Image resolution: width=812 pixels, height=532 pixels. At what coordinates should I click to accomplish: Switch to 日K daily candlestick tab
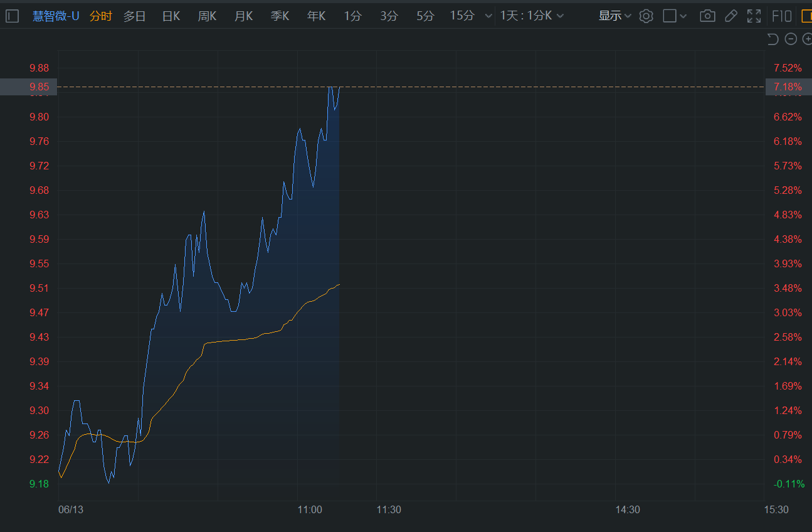tap(171, 16)
